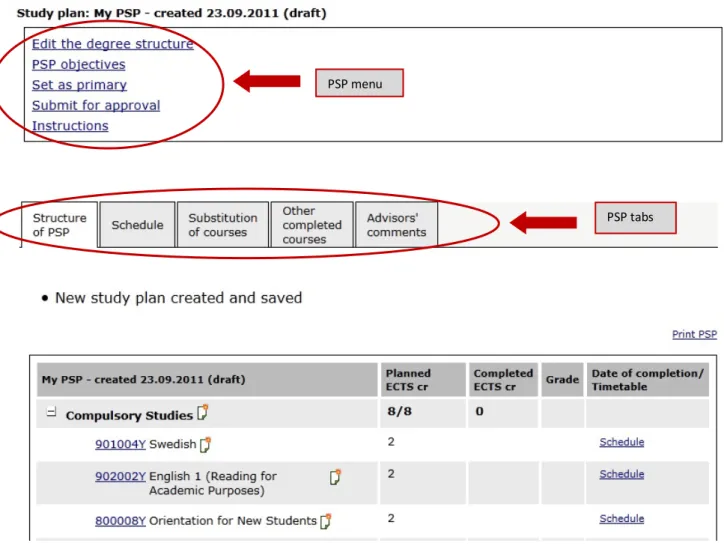This screenshot has width=724, height=552.
Task: Click Edit the degree structure link
Action: tap(113, 44)
